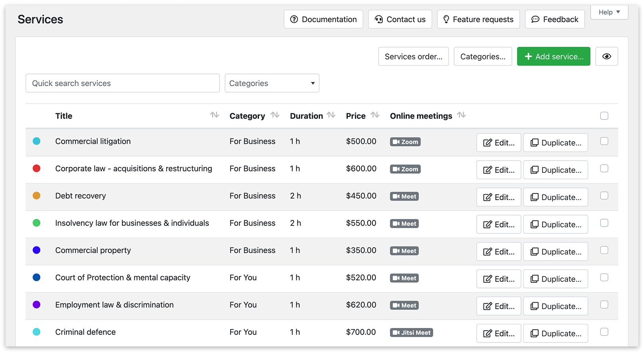Duplicate the Corporate law service
644x352 pixels.
click(x=556, y=170)
